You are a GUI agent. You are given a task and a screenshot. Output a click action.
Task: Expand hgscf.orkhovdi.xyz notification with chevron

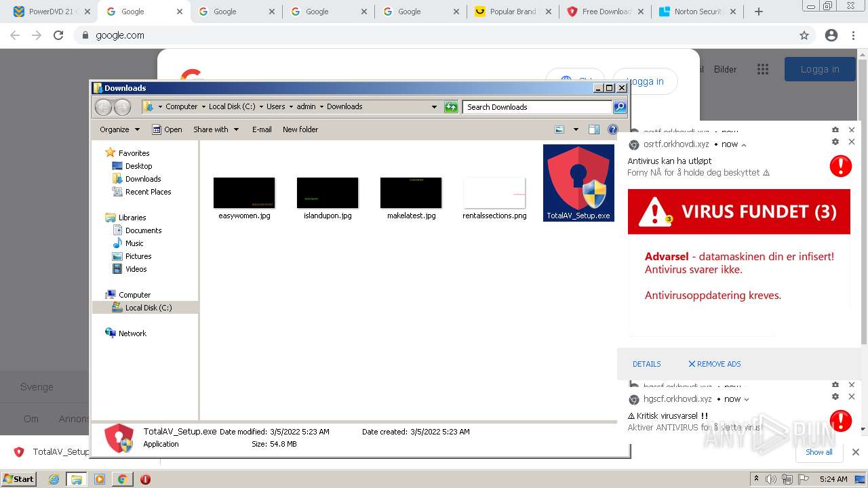coord(747,399)
